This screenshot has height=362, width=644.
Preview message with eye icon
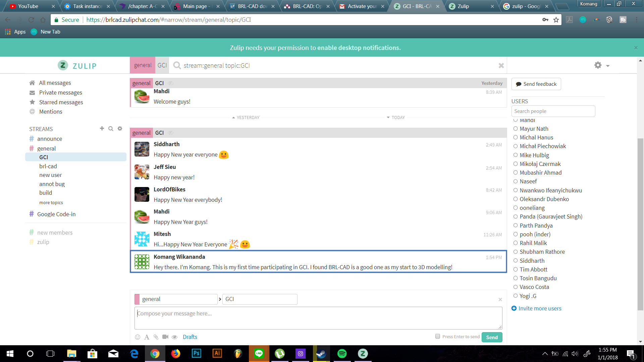175,337
